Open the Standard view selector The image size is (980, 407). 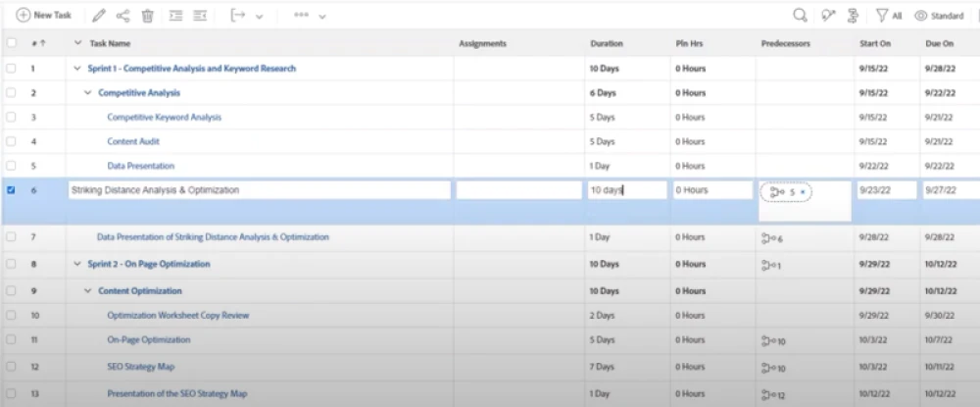coord(940,16)
